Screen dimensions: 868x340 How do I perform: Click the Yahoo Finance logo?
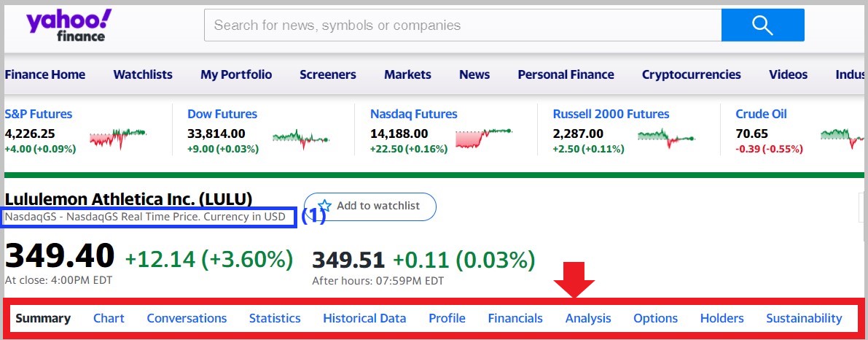coord(69,26)
